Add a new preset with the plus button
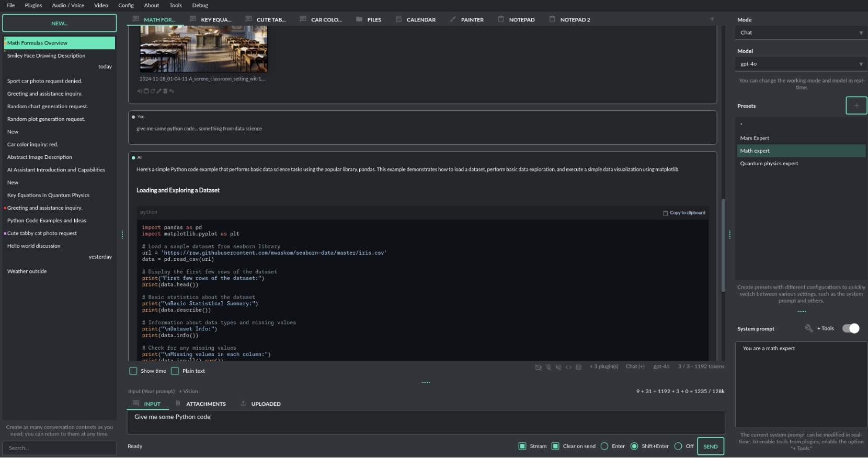This screenshot has width=868, height=458. coord(856,106)
